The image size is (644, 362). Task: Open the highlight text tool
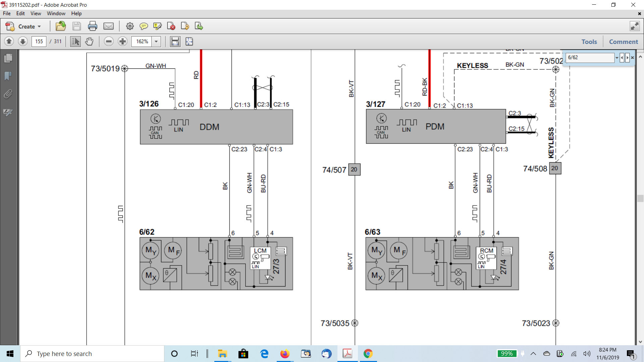pyautogui.click(x=157, y=26)
